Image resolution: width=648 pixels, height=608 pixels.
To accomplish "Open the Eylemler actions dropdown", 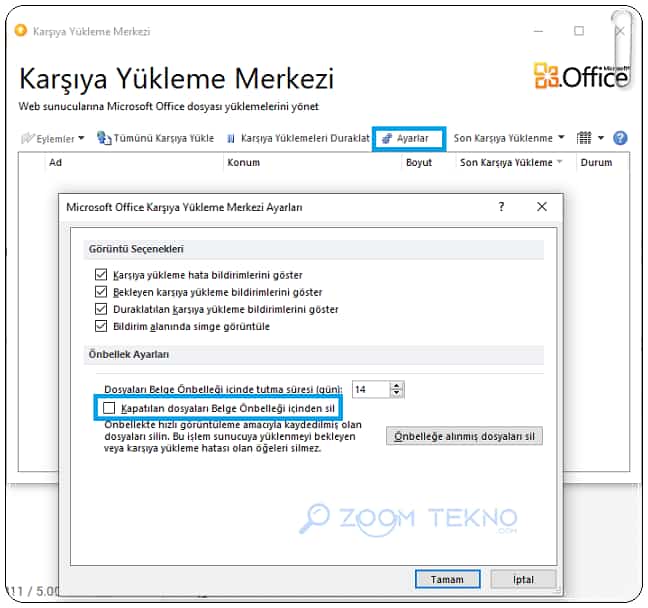I will point(53,138).
